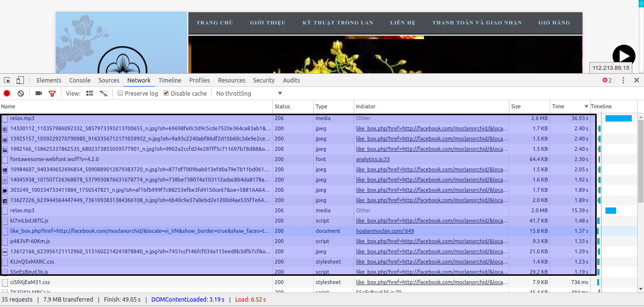The image size is (644, 307).
Task: Click the Time column sort arrow
Action: [586, 106]
